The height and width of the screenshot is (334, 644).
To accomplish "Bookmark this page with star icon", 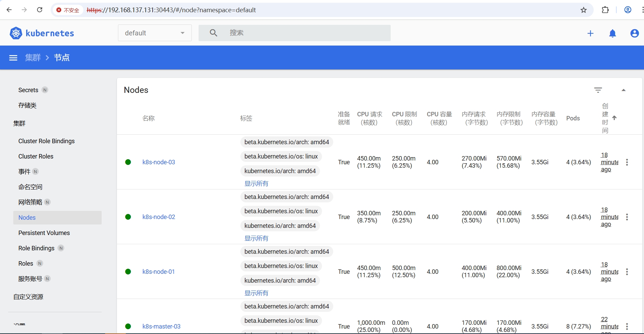I will tap(583, 10).
